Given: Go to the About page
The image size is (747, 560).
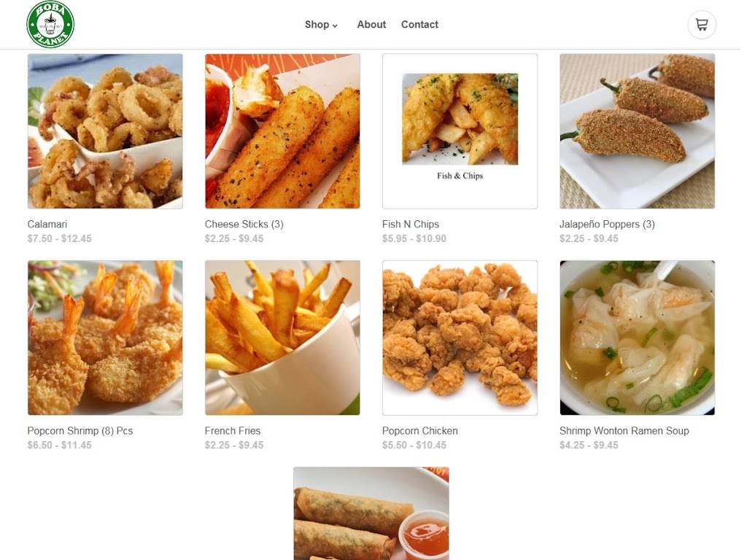Looking at the screenshot, I should [371, 24].
